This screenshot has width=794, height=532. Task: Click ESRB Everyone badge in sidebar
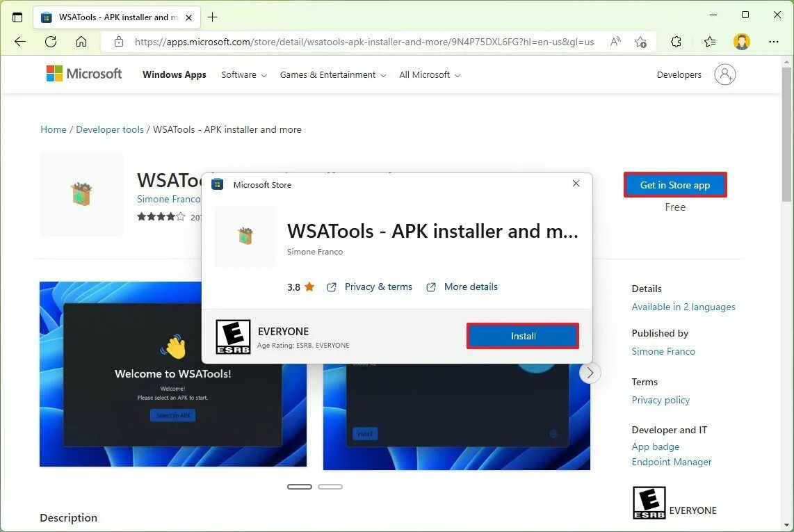click(649, 503)
